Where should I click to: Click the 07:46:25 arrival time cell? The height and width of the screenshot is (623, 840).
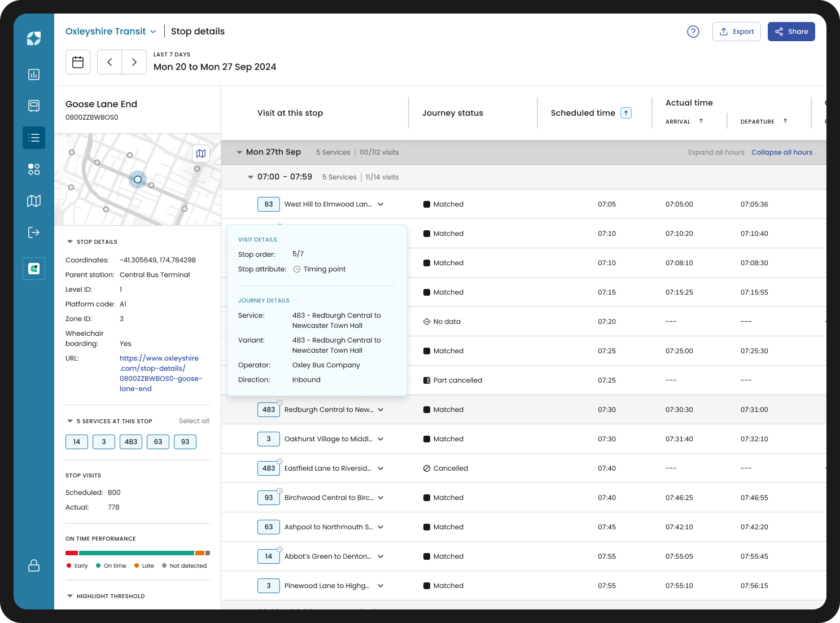coord(679,498)
